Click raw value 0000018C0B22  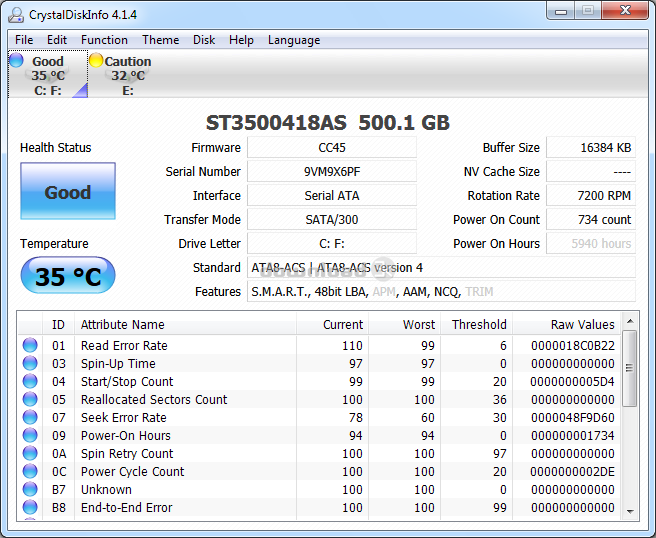tap(573, 345)
